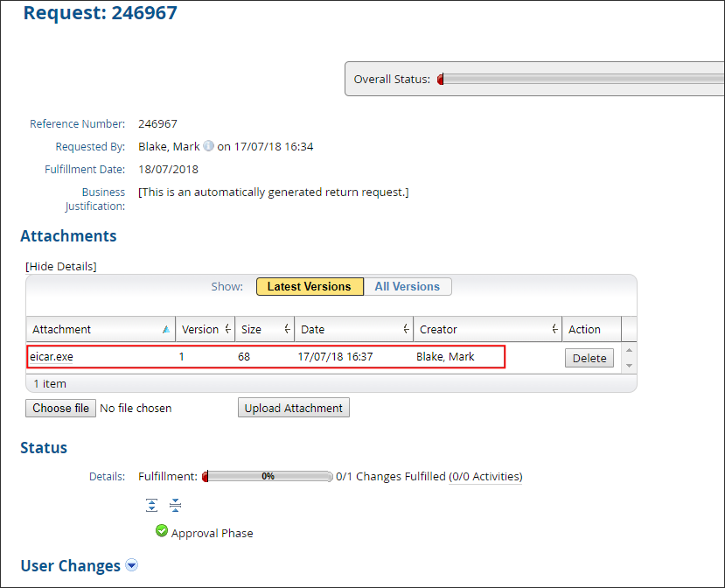
Task: Toggle the Size column filter
Action: 286,329
